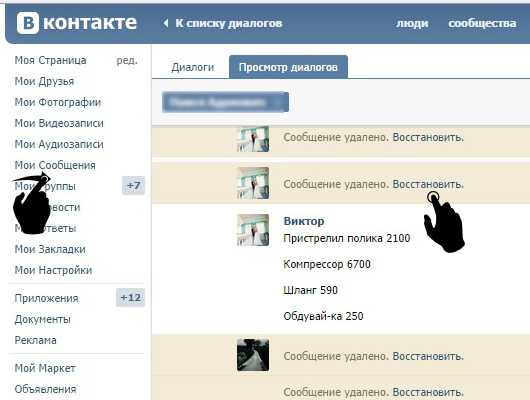This screenshot has width=530, height=400.
Task: Click the back arrow before К списку диалогов
Action: click(x=166, y=23)
